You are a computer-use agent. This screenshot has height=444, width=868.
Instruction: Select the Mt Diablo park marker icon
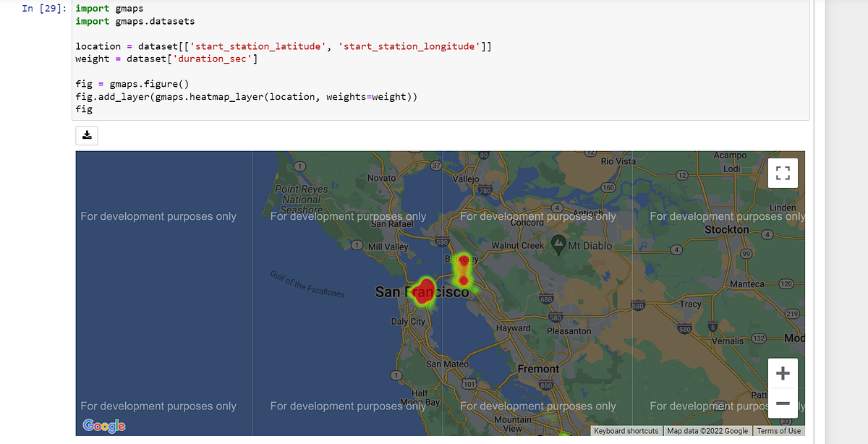557,243
